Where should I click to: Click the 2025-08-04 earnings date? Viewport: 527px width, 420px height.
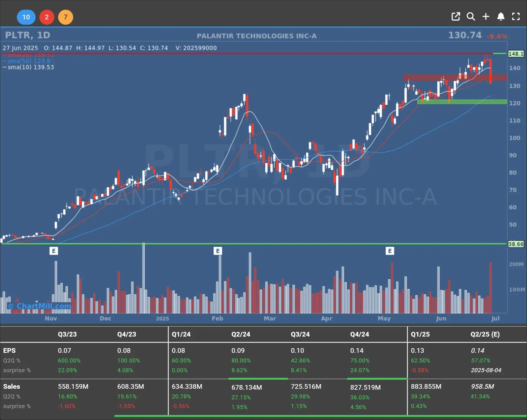click(x=486, y=370)
